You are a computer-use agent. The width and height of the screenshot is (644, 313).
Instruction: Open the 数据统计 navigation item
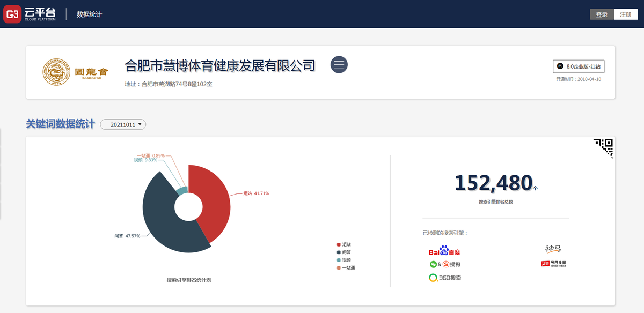(89, 14)
